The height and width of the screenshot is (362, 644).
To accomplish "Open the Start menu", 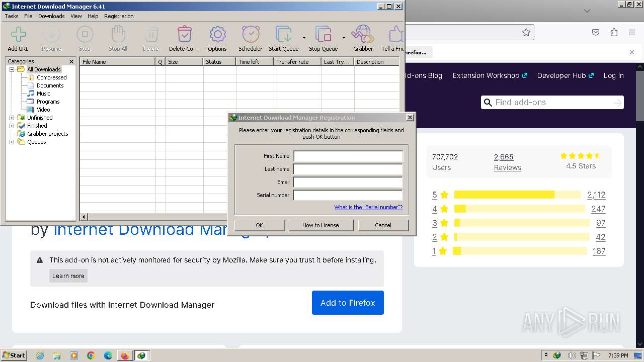I will point(14,355).
